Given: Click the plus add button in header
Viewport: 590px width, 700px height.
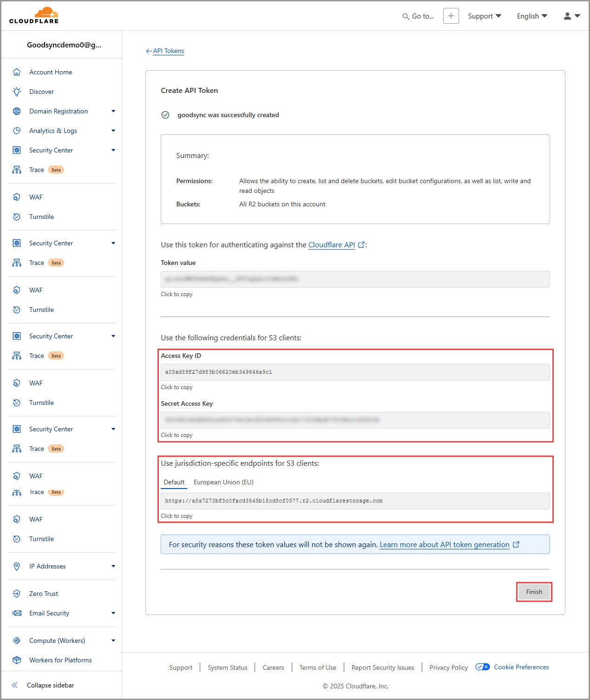Looking at the screenshot, I should click(x=451, y=16).
